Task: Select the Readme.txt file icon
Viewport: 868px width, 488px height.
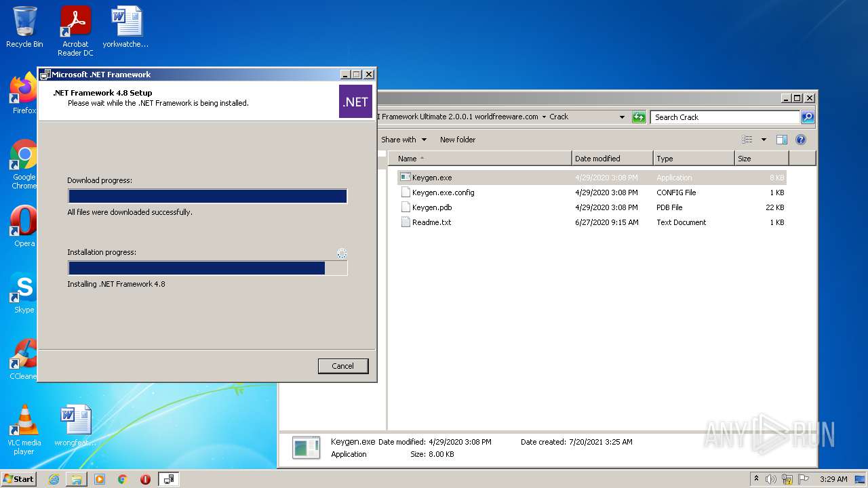Action: (x=406, y=222)
